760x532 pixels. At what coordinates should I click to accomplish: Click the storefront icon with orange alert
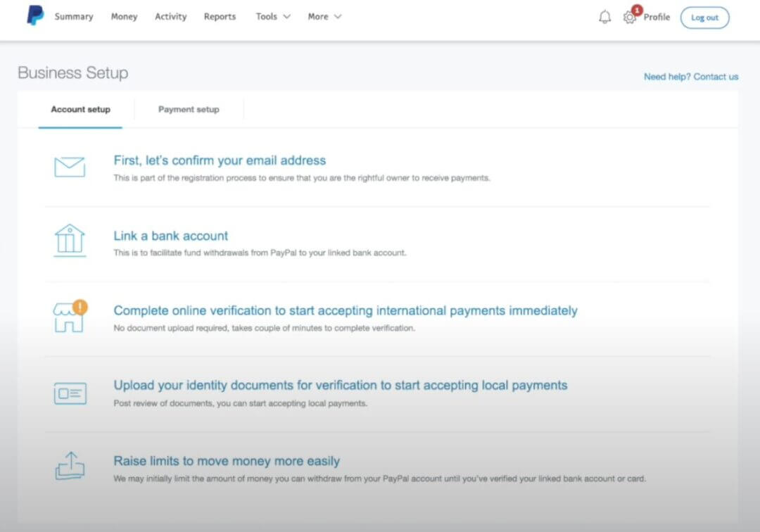coord(70,317)
